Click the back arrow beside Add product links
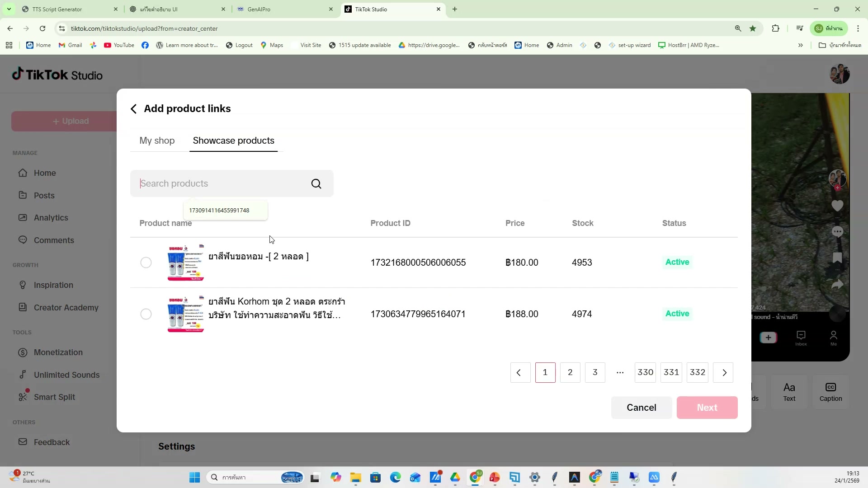This screenshot has height=488, width=868. [x=133, y=109]
